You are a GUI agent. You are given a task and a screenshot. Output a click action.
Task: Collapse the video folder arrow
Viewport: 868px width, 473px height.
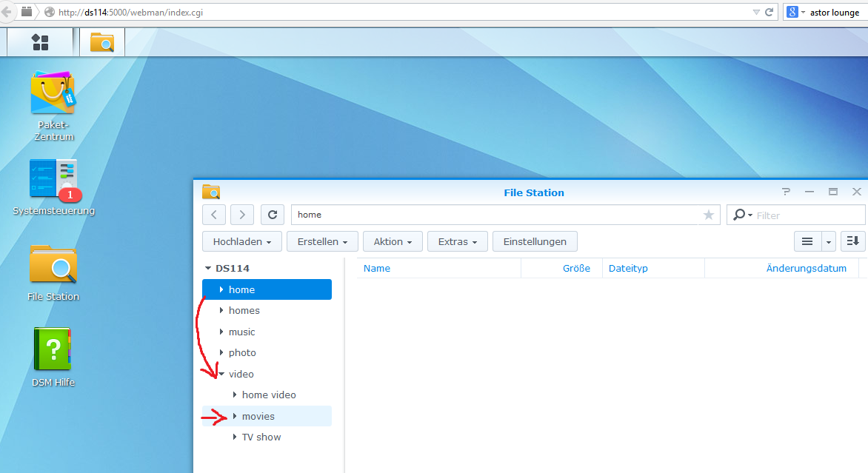point(221,374)
